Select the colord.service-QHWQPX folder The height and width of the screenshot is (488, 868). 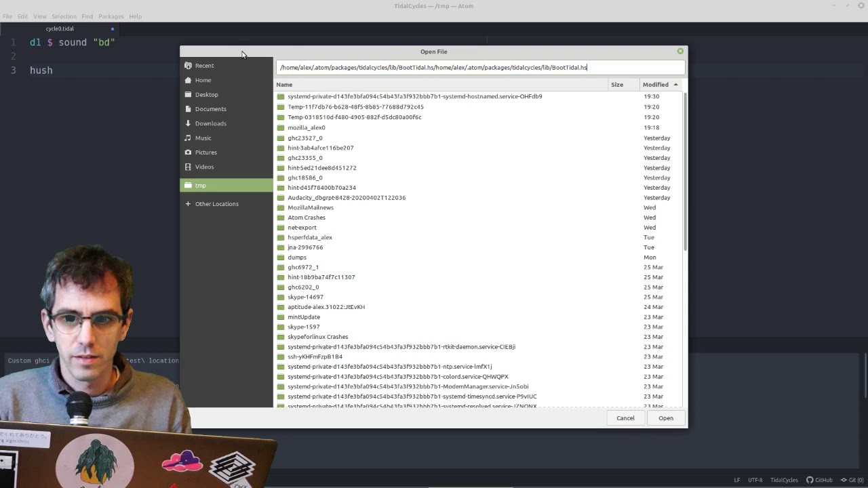click(x=478, y=377)
